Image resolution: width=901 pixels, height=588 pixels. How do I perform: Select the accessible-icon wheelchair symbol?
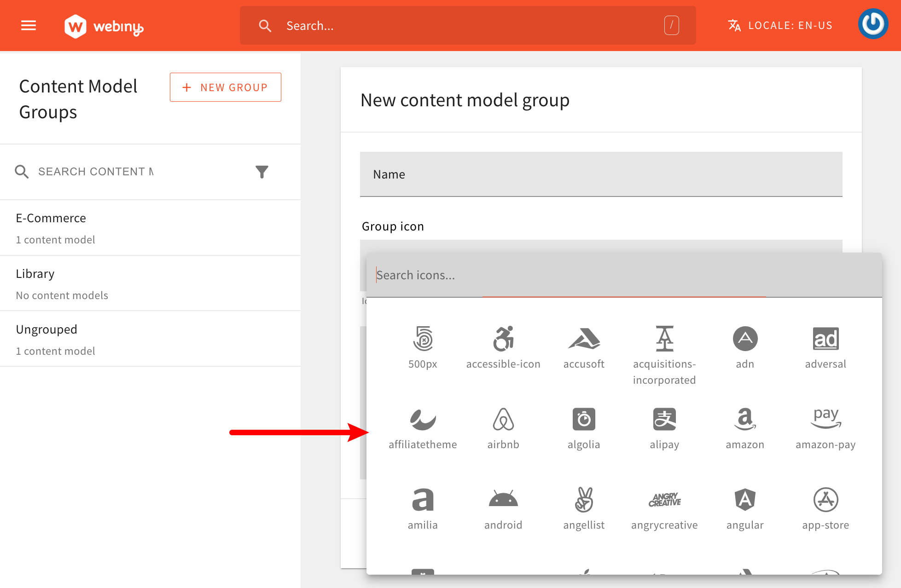503,340
